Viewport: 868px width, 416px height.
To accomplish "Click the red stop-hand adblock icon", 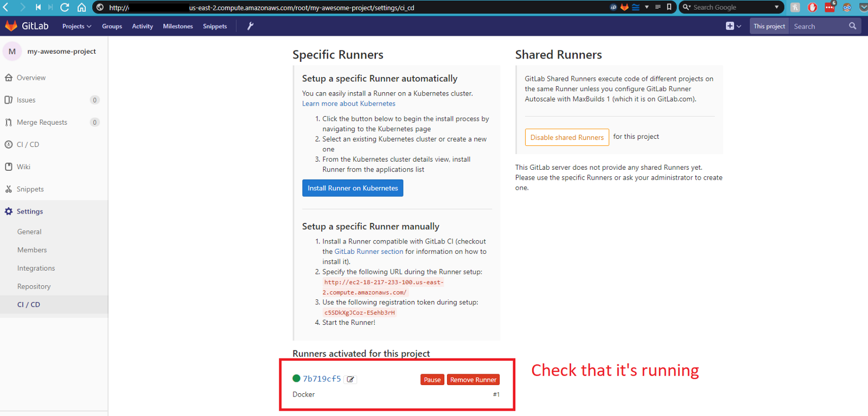I will 812,7.
